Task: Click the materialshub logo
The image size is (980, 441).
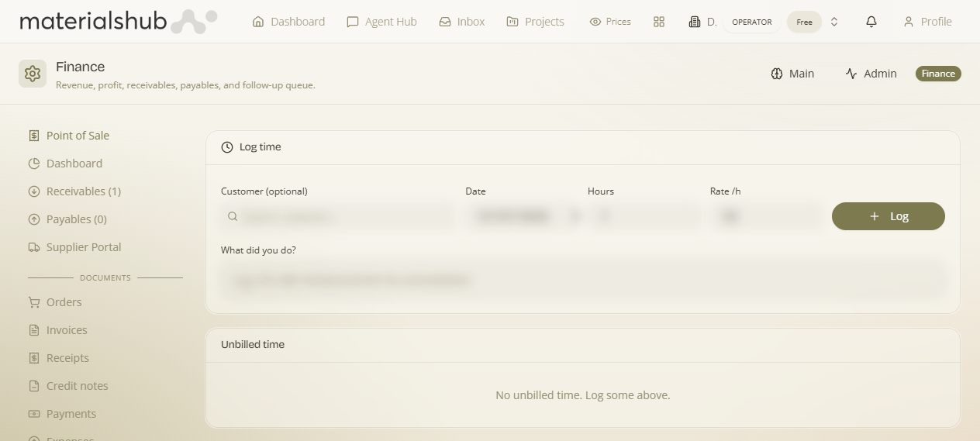Action: click(x=118, y=22)
